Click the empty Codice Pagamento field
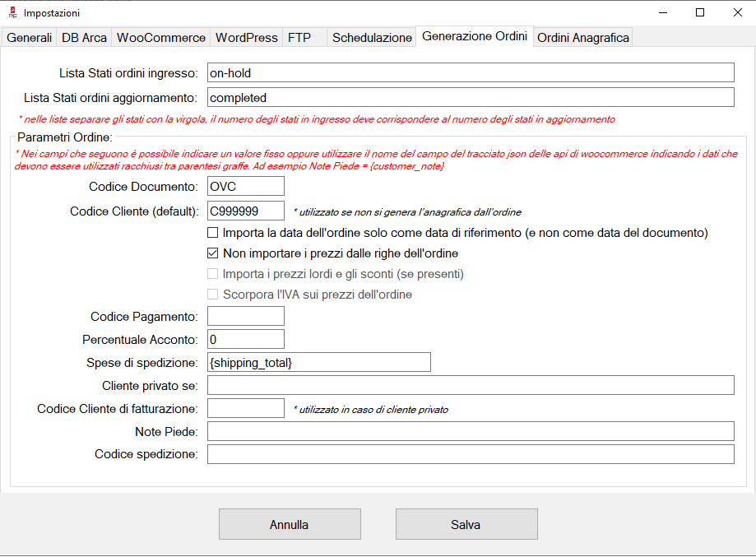Screen dimensions: 756x557 pos(245,316)
